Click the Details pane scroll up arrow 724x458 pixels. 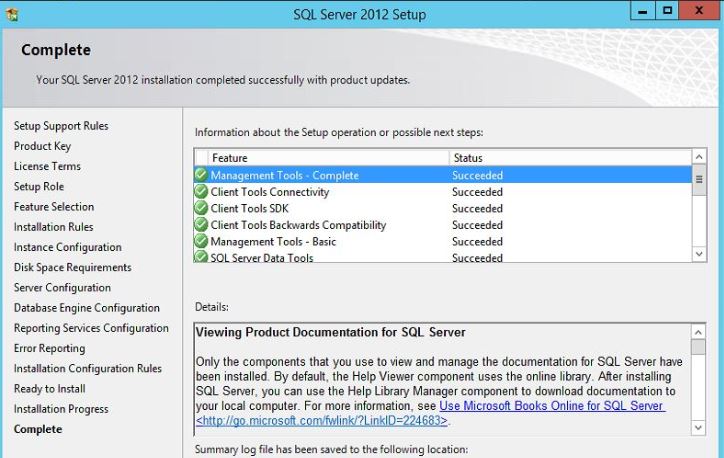coord(698,331)
